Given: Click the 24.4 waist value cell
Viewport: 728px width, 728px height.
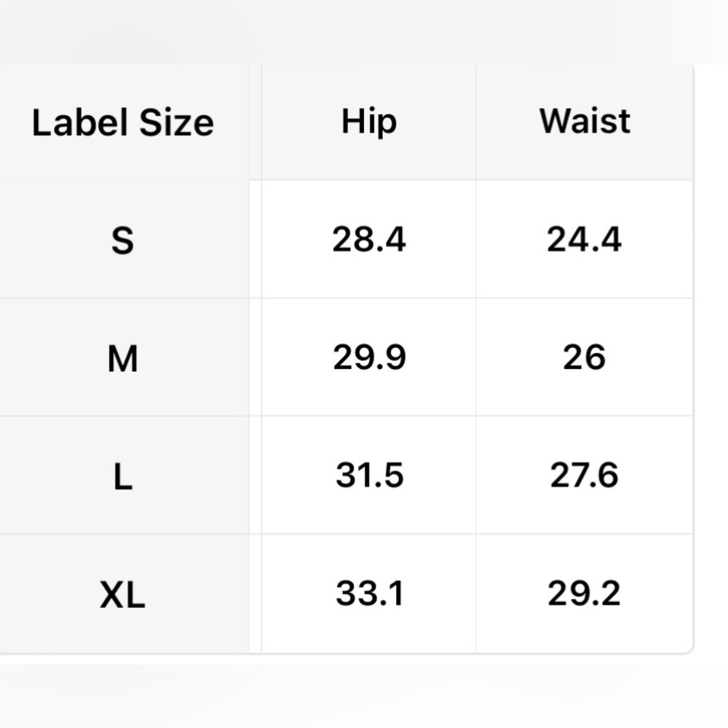Looking at the screenshot, I should coord(585,239).
